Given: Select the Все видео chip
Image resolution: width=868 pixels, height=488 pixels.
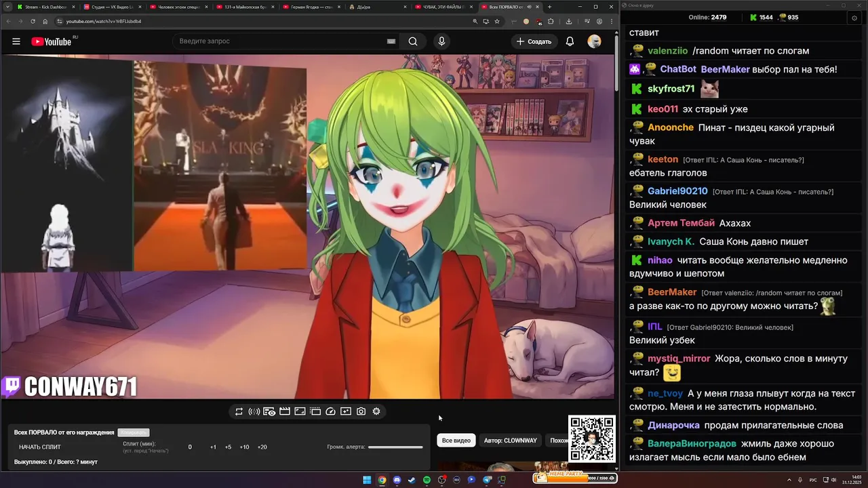Looking at the screenshot, I should click(x=456, y=441).
